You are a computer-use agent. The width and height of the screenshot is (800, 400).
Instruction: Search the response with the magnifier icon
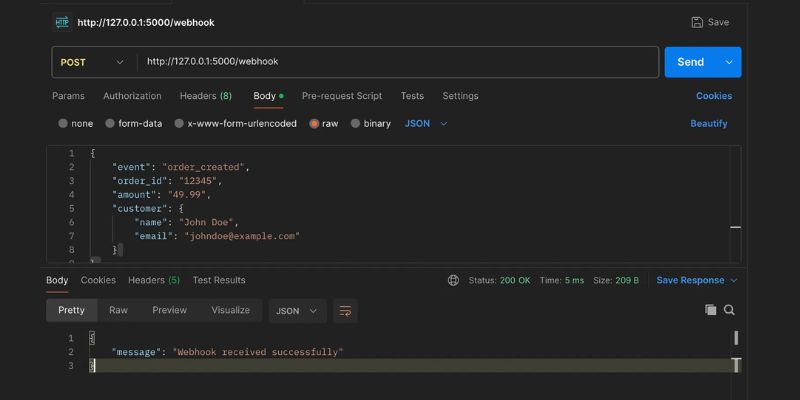tap(729, 310)
